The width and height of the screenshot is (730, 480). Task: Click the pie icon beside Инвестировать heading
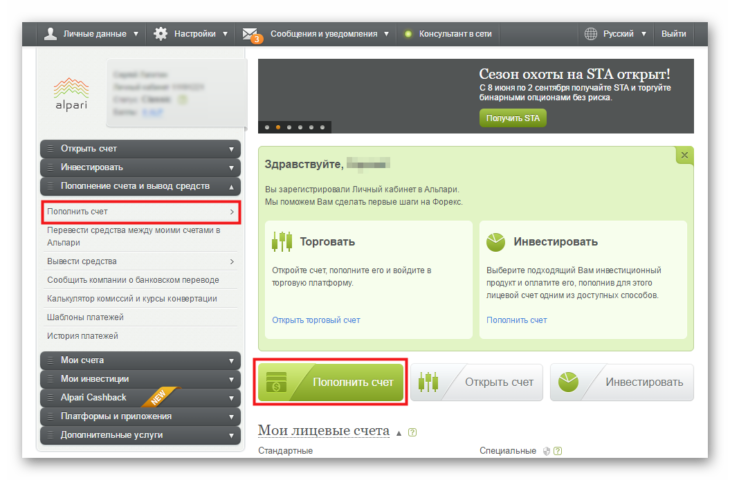point(495,242)
